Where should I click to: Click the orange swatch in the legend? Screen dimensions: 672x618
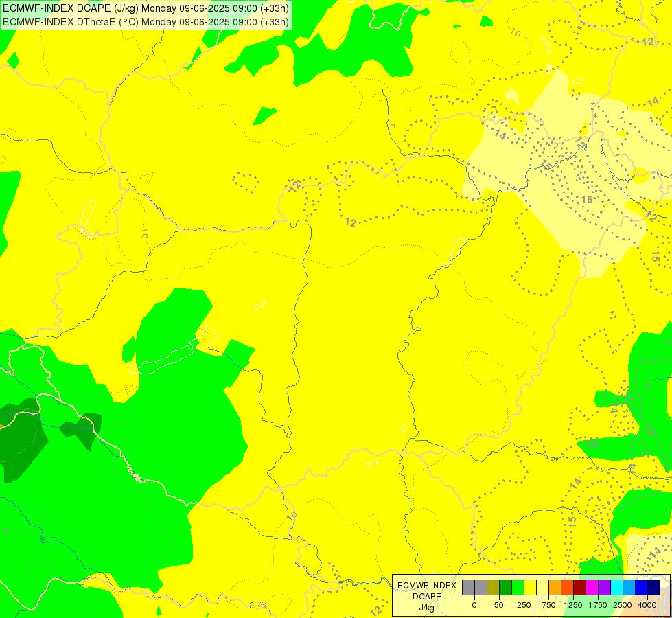[555, 587]
